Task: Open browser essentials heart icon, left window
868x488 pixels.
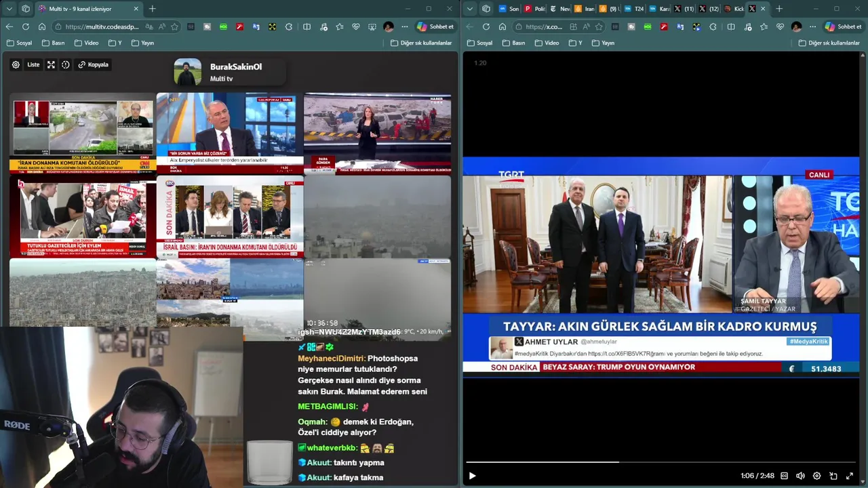Action: [356, 26]
